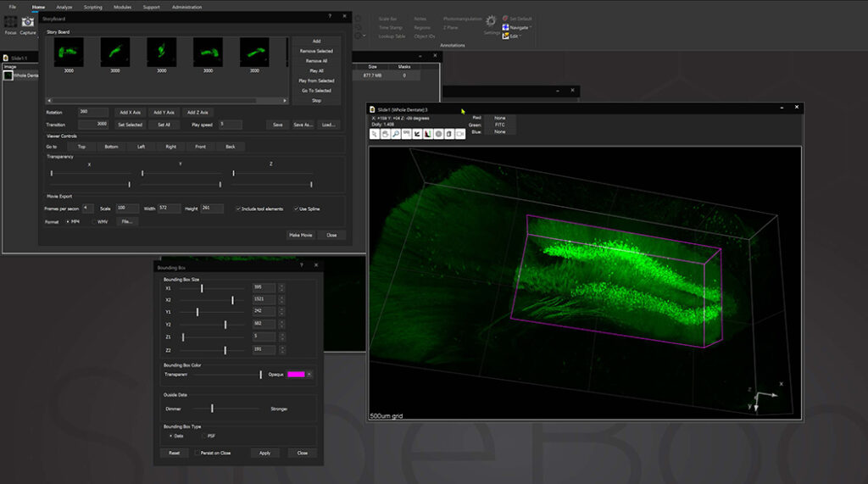Viewport: 868px width, 484px height.
Task: Click the movie camera icon in viewer
Action: [459, 134]
